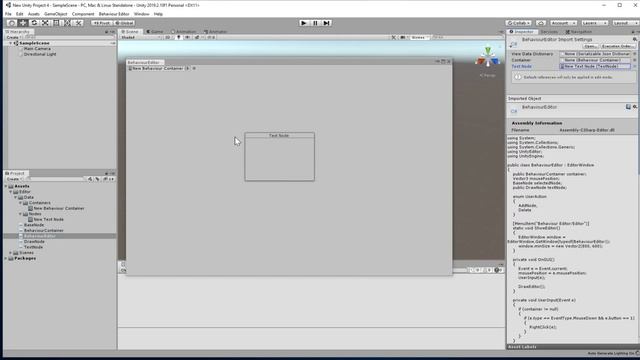
Task: Open the Behaviour Editor menu
Action: coord(114,14)
